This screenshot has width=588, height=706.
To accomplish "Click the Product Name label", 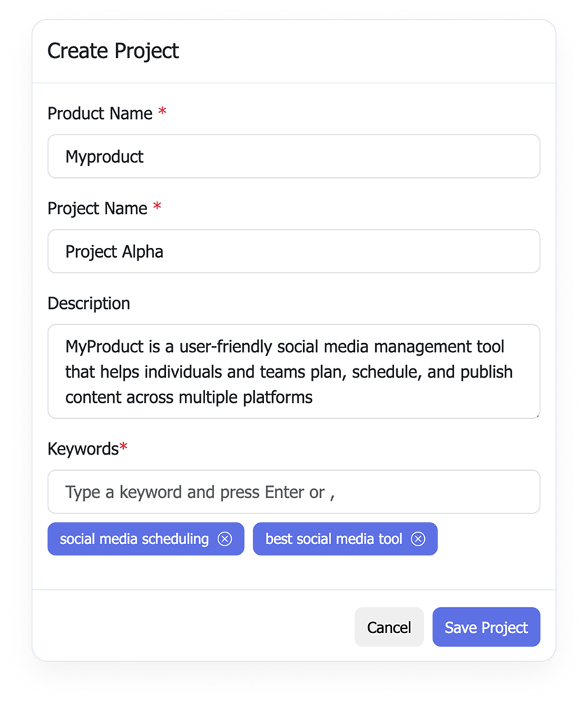I will pyautogui.click(x=100, y=113).
